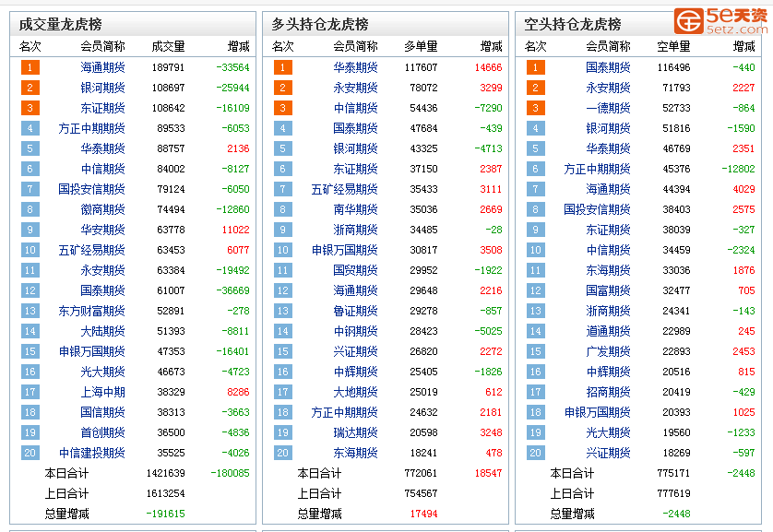Click rank 1 badge in 成交量龙虎榜
773x532 pixels.
coord(30,67)
